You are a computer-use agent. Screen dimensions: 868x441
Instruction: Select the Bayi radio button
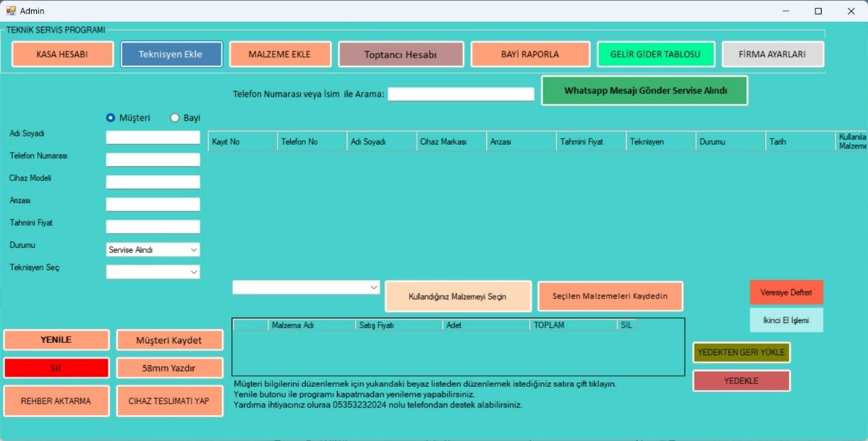click(174, 117)
